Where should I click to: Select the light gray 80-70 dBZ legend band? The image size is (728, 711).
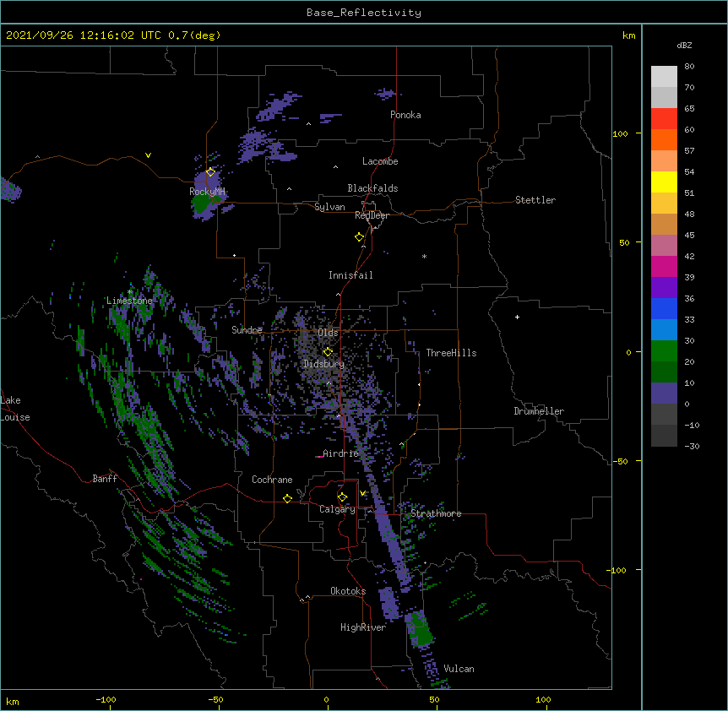pos(664,77)
